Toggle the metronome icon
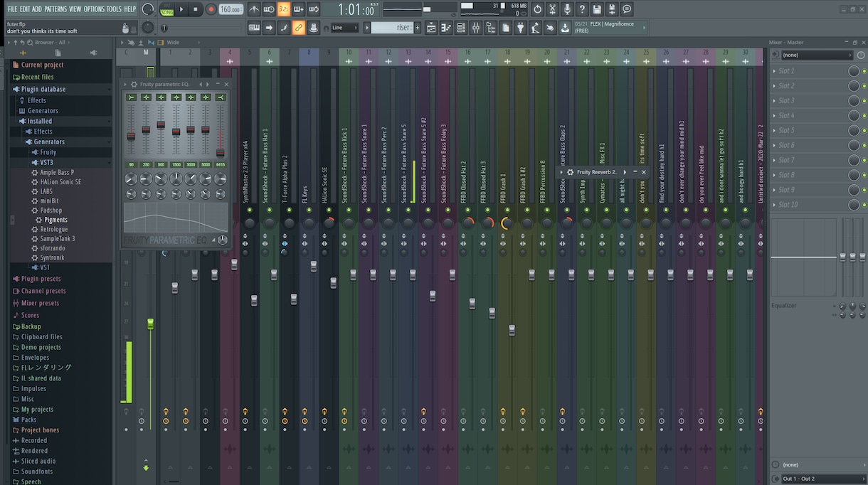The width and height of the screenshot is (868, 485). 254,9
